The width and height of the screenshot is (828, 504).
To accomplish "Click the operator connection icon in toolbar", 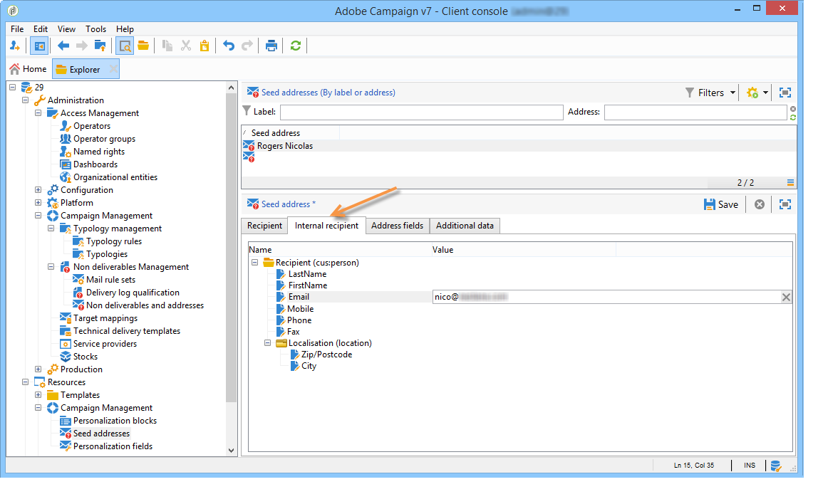I will coord(15,46).
